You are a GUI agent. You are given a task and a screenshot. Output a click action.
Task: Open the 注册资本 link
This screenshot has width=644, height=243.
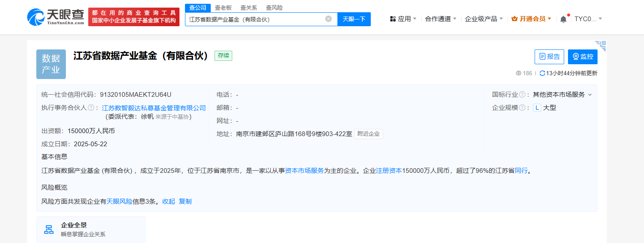coord(389,171)
